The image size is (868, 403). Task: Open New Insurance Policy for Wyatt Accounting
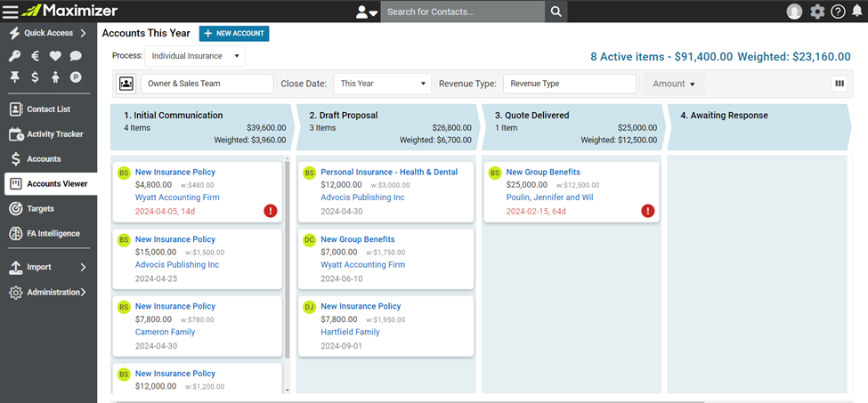click(x=174, y=172)
